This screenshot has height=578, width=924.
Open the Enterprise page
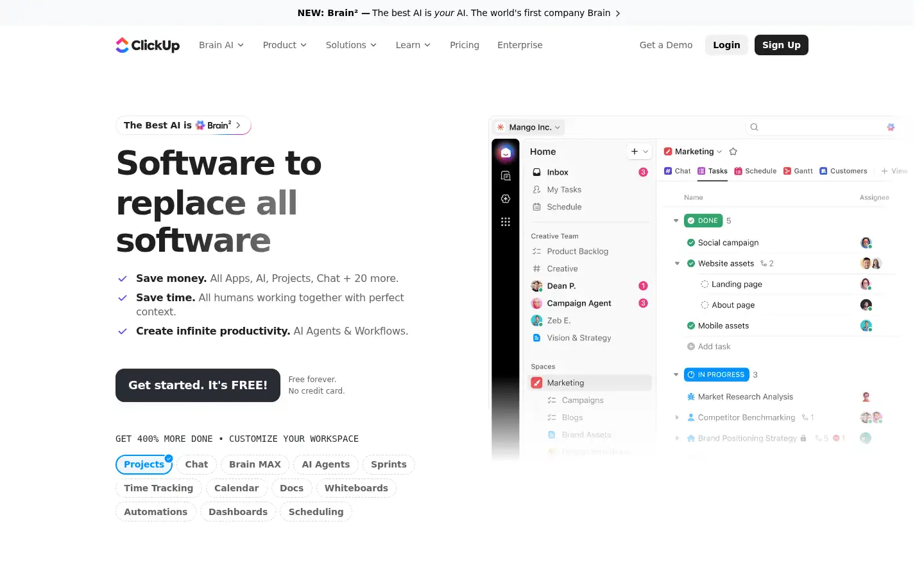(520, 45)
